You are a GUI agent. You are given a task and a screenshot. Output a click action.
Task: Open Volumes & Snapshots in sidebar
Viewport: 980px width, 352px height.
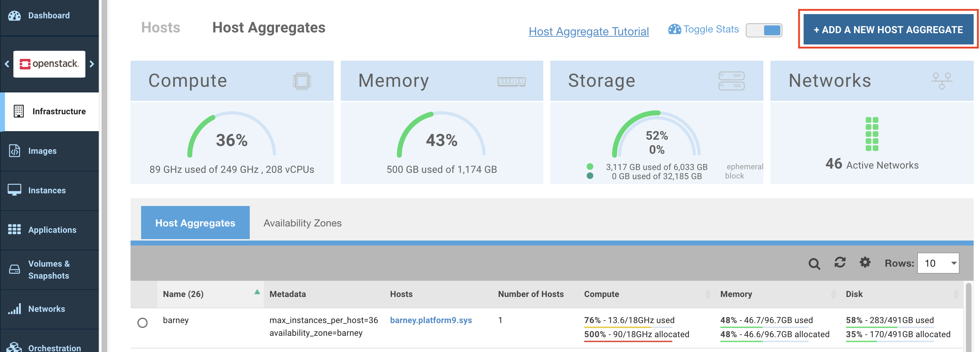coord(49,269)
